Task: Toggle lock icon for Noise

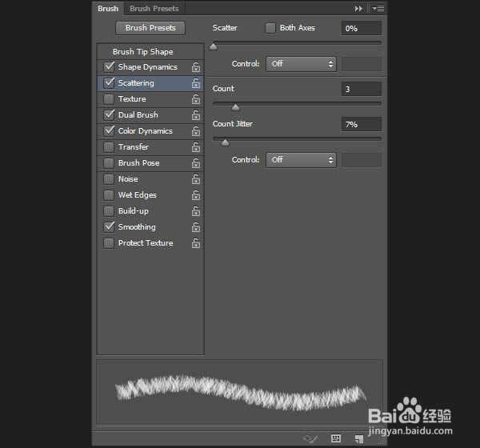Action: pyautogui.click(x=196, y=179)
